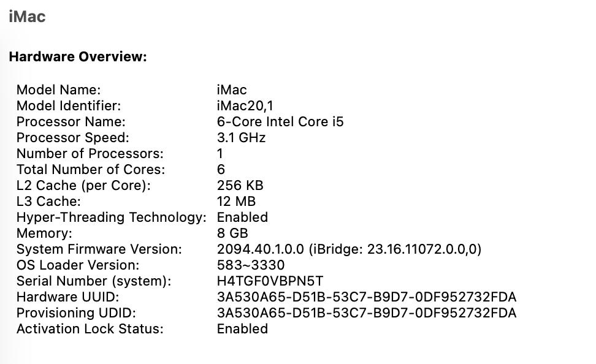Click the Activation Lock Status Enabled value
This screenshot has height=364, width=596.
tap(242, 329)
